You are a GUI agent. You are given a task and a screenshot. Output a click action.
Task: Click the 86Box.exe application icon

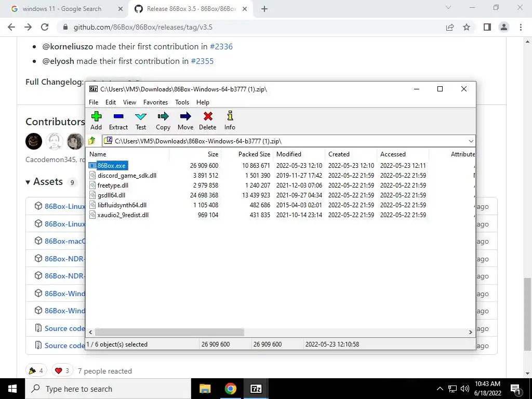point(92,166)
